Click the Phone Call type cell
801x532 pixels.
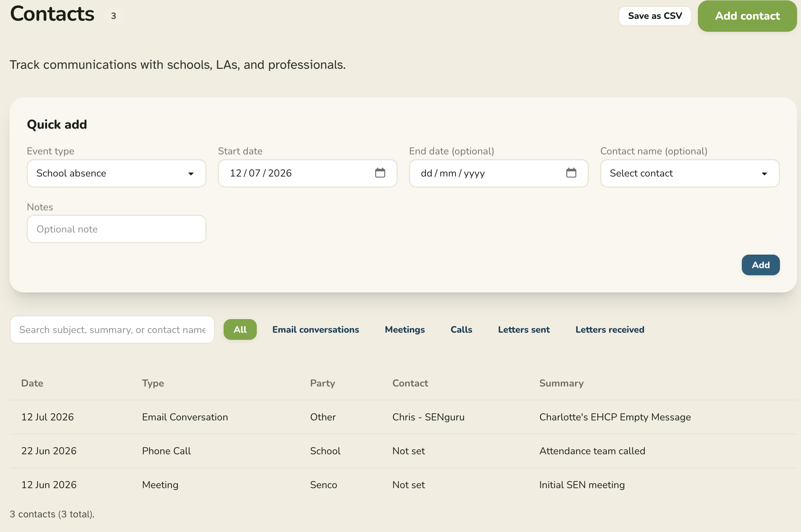click(x=166, y=451)
